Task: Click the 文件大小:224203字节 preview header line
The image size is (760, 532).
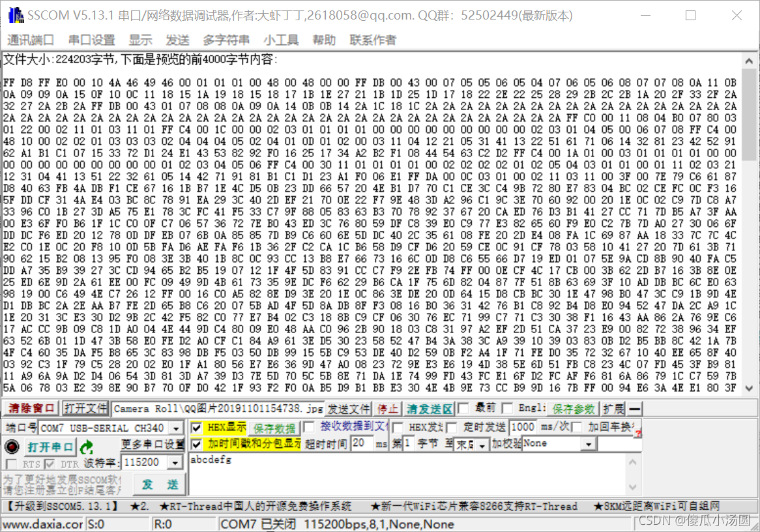Action: coord(141,59)
